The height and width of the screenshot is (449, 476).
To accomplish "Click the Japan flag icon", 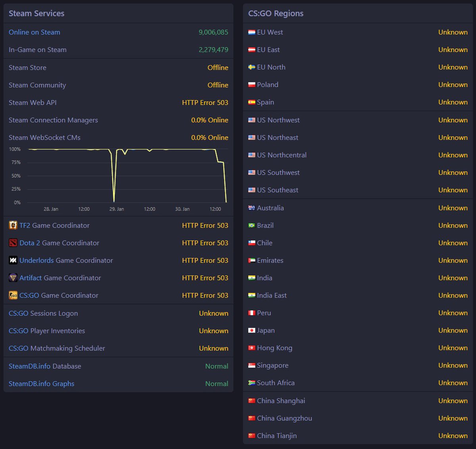I will tap(251, 331).
